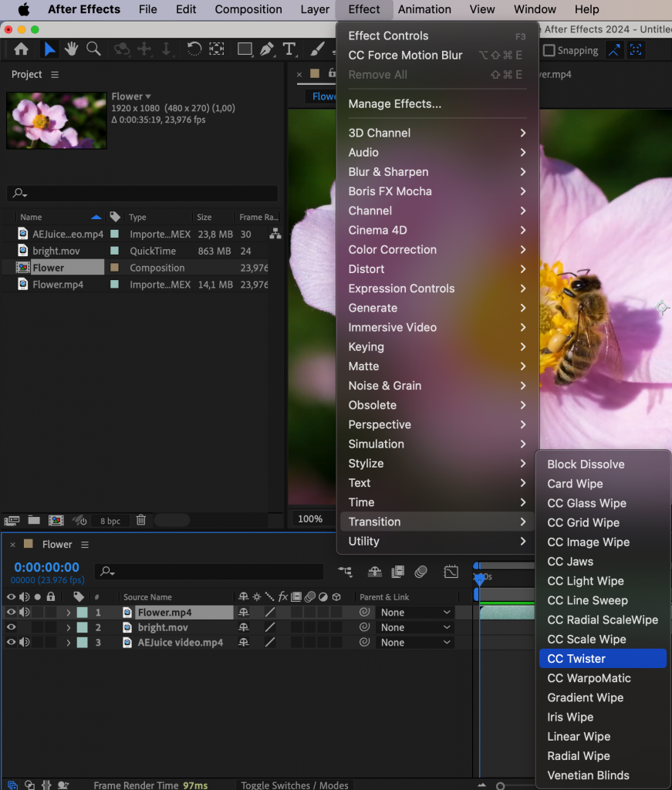672x790 pixels.
Task: Activate the Zoom tool
Action: 93,49
